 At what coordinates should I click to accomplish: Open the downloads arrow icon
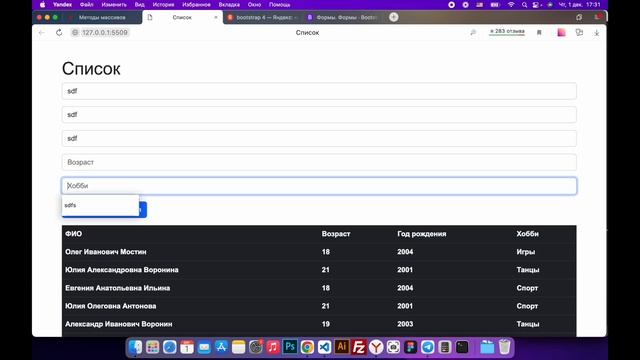point(596,33)
